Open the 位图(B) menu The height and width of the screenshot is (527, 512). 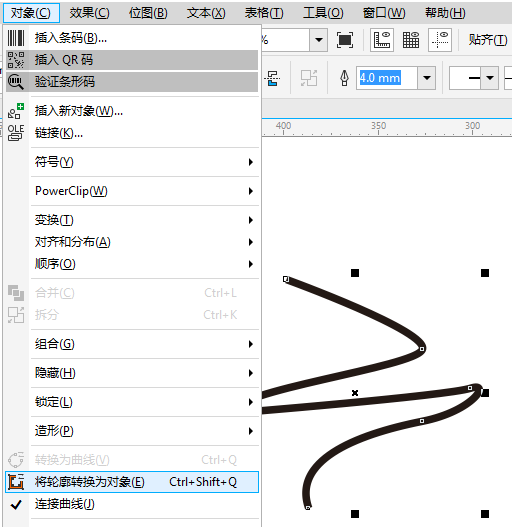[x=148, y=13]
